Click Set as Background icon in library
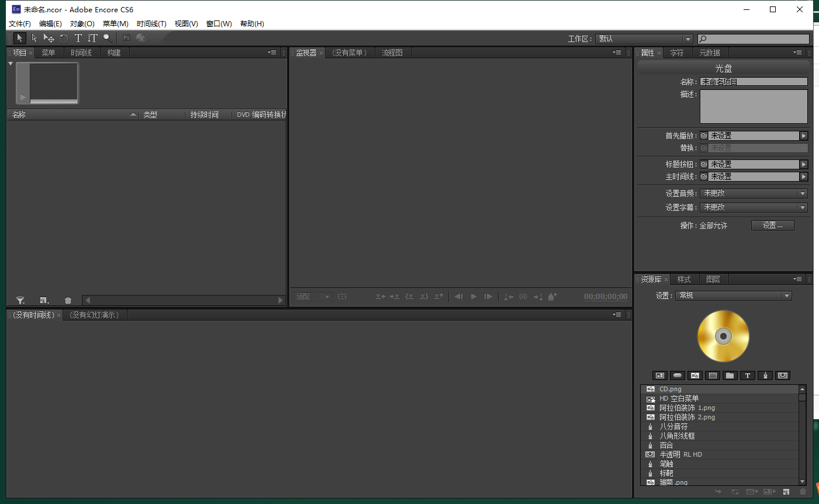 pyautogui.click(x=752, y=492)
